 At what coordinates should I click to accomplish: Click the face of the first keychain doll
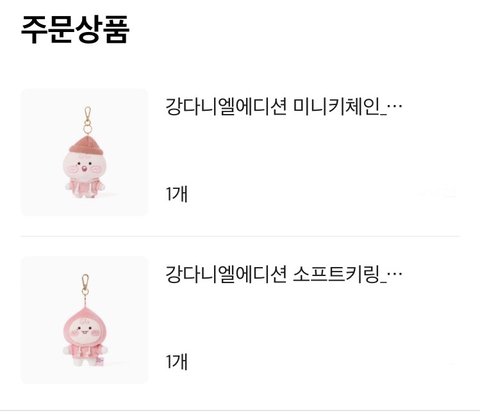pyautogui.click(x=84, y=167)
